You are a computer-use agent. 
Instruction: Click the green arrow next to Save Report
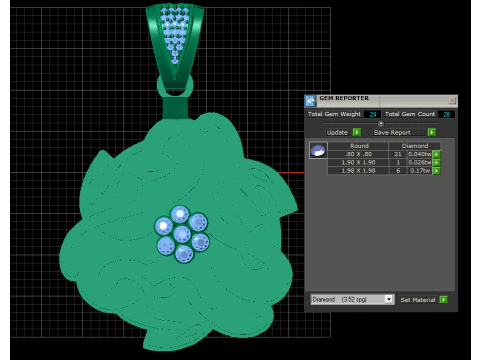coord(432,132)
